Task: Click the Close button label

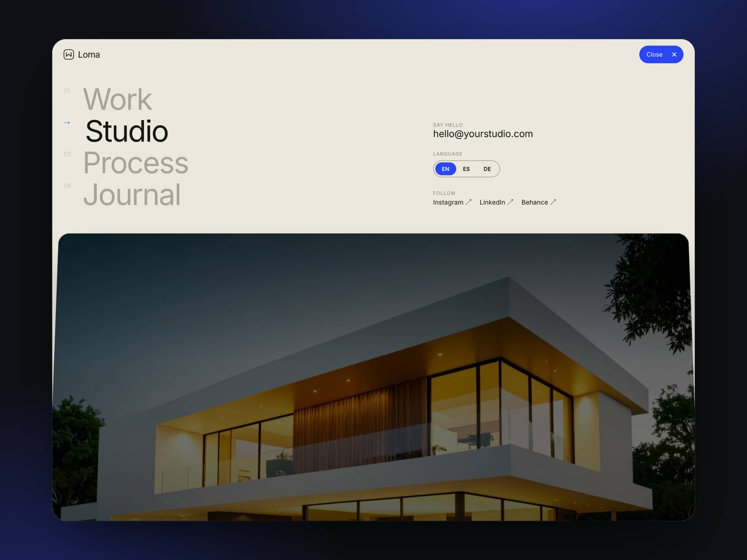Action: [x=654, y=54]
